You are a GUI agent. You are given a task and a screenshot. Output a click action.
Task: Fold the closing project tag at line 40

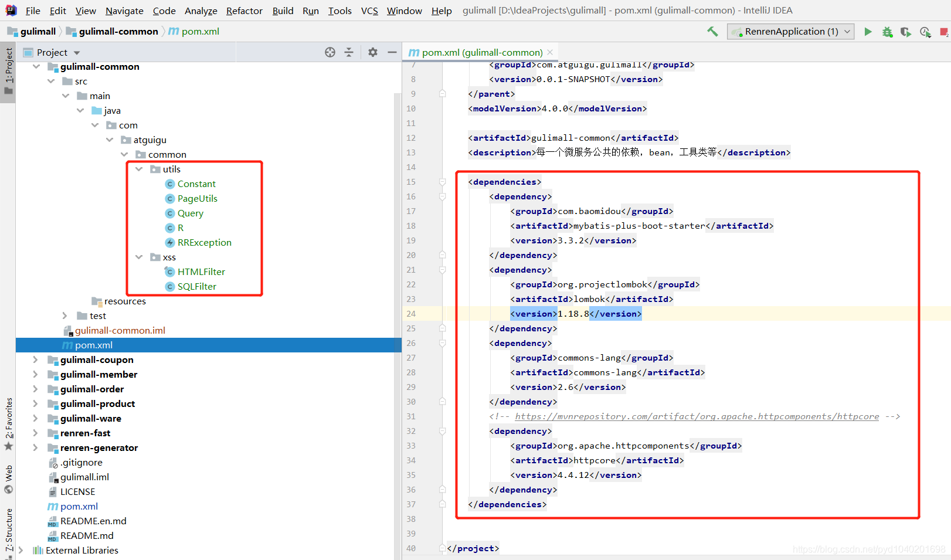click(x=443, y=548)
